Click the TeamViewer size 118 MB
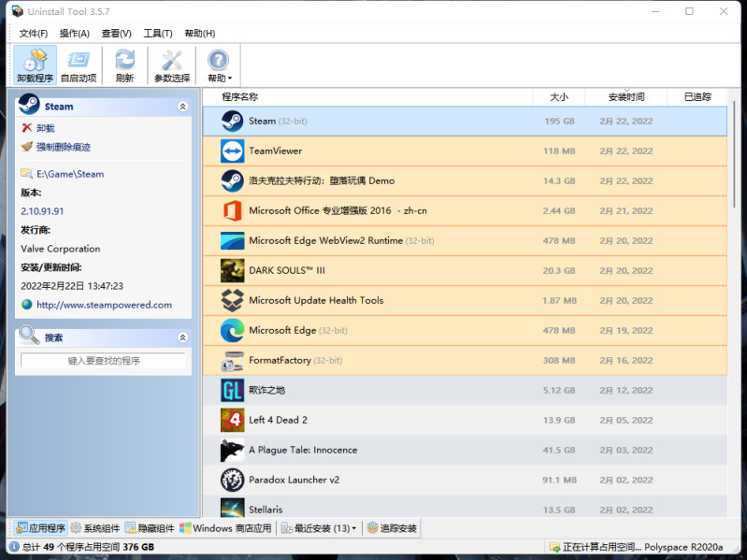This screenshot has width=747, height=560. (x=559, y=151)
